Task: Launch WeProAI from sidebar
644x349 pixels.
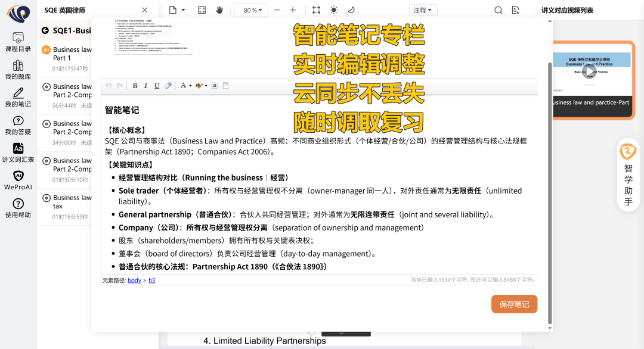Action: [x=18, y=180]
